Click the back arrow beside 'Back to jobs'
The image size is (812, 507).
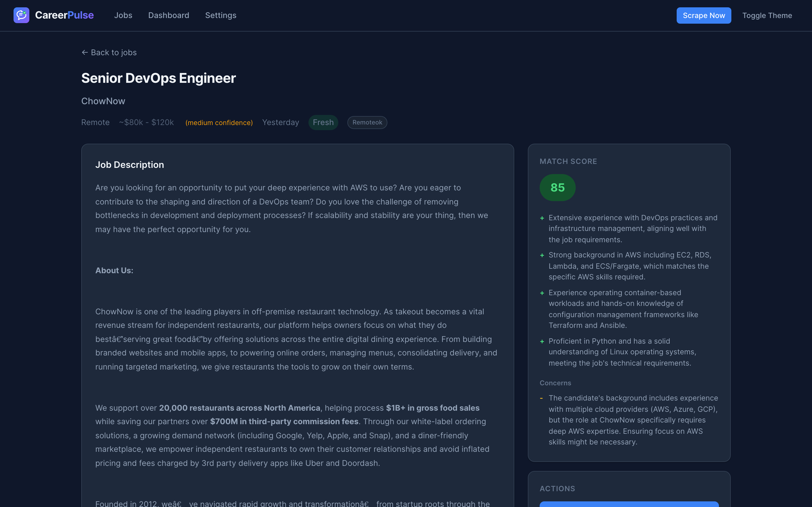[x=84, y=52]
